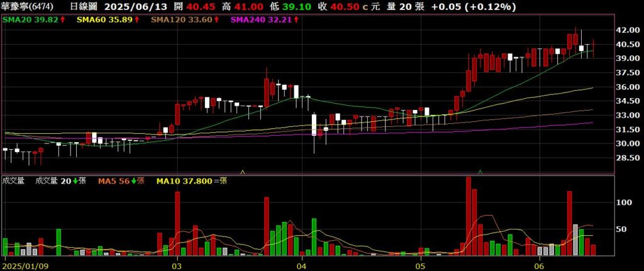Click the 37.50 price axis label
Viewport: 644px width, 271px height.
click(627, 73)
